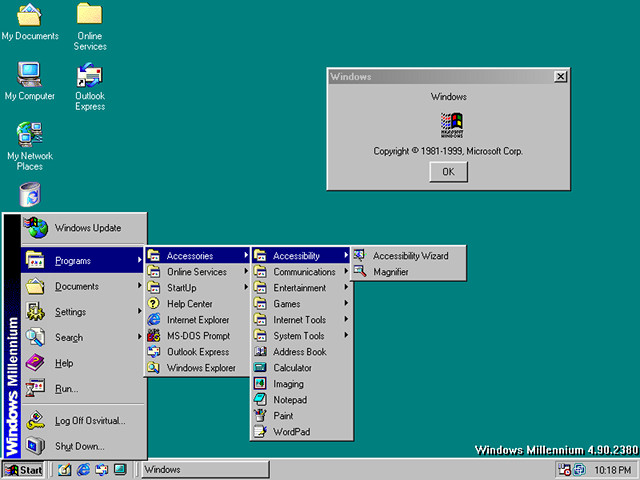Click the MS-DOS Prompt icon
This screenshot has height=480, width=640.
tap(153, 336)
